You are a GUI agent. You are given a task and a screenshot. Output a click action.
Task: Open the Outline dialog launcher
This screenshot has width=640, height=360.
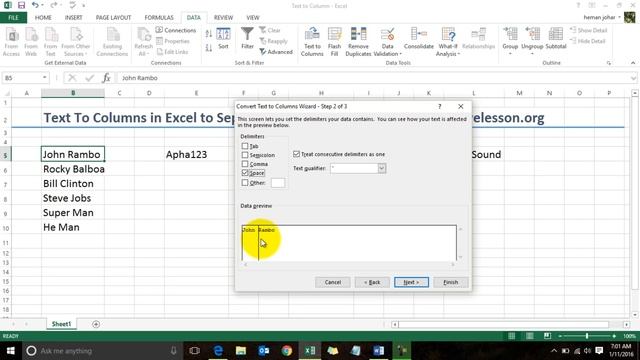click(x=609, y=63)
